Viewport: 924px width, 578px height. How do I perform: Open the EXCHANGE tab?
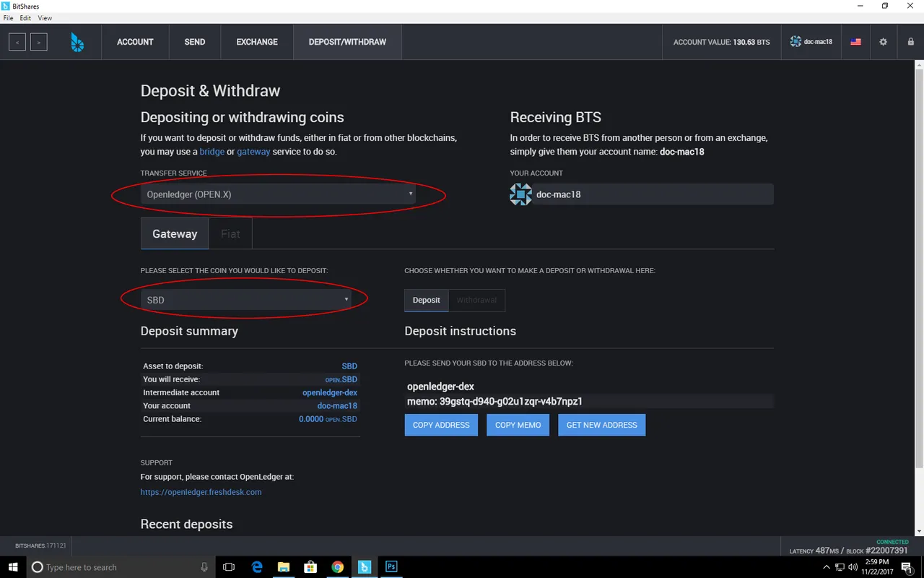257,42
